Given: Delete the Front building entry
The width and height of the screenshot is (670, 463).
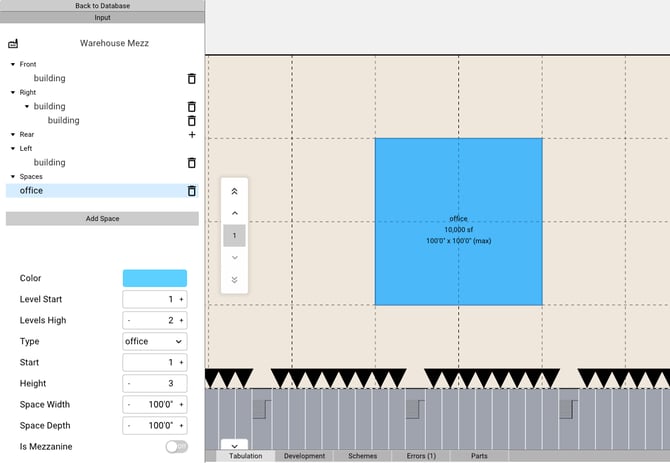Looking at the screenshot, I should pos(191,78).
